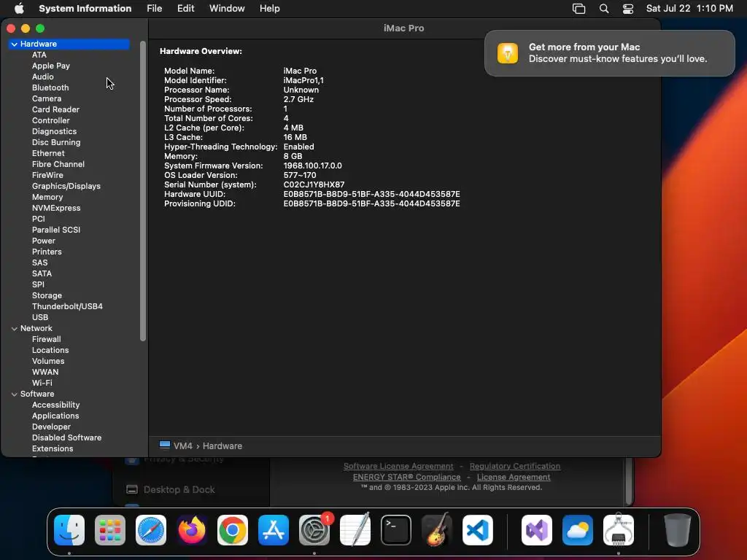747x560 pixels.
Task: Select Graphics/Displays in the sidebar
Action: coord(66,186)
